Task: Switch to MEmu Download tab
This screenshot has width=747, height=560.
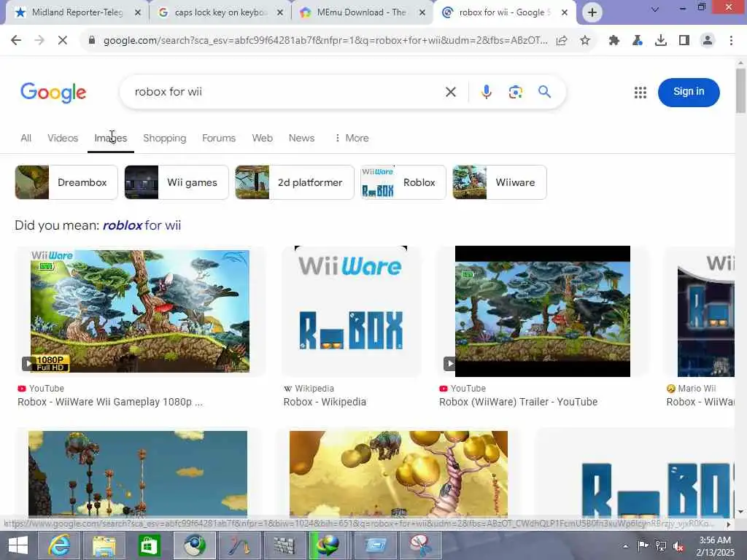Action: point(361,12)
